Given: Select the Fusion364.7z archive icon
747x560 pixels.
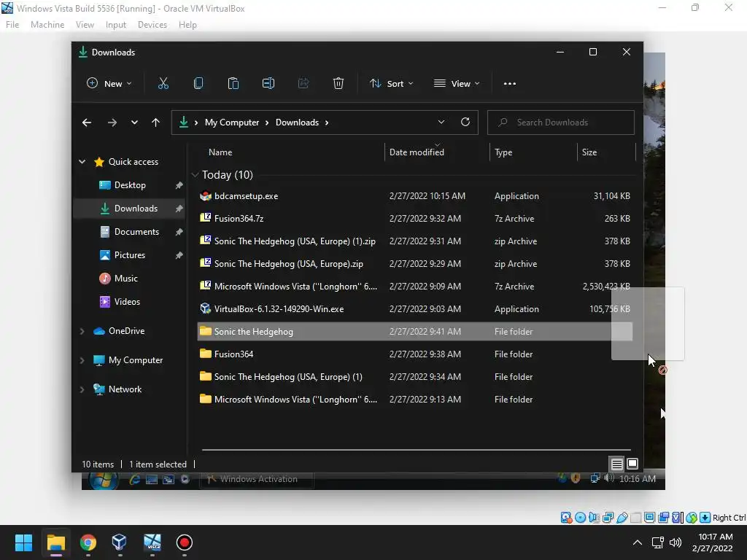Looking at the screenshot, I should (x=205, y=218).
